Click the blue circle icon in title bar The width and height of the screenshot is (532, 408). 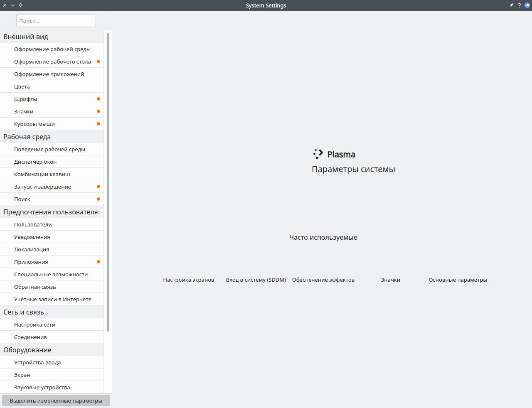point(527,5)
